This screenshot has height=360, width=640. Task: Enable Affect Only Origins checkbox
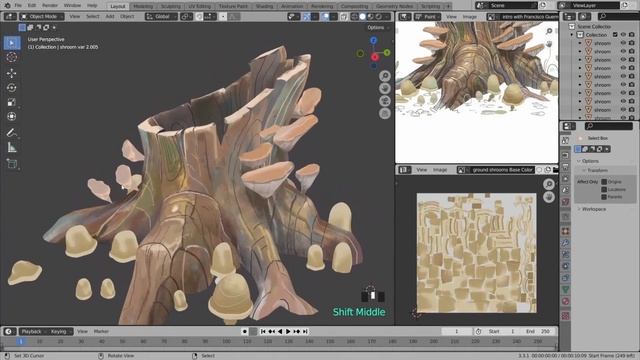coord(604,182)
